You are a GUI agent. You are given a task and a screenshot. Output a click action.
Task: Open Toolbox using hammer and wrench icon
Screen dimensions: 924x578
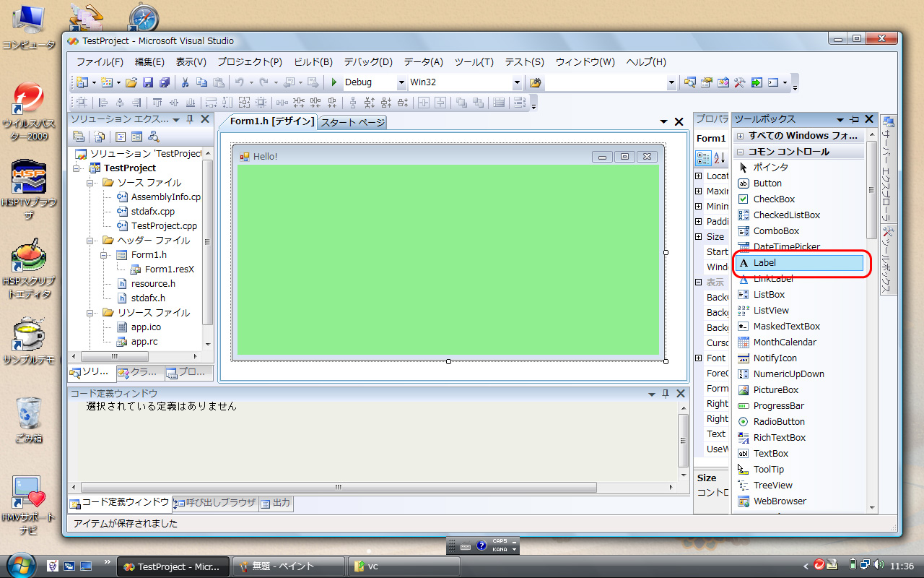point(740,82)
